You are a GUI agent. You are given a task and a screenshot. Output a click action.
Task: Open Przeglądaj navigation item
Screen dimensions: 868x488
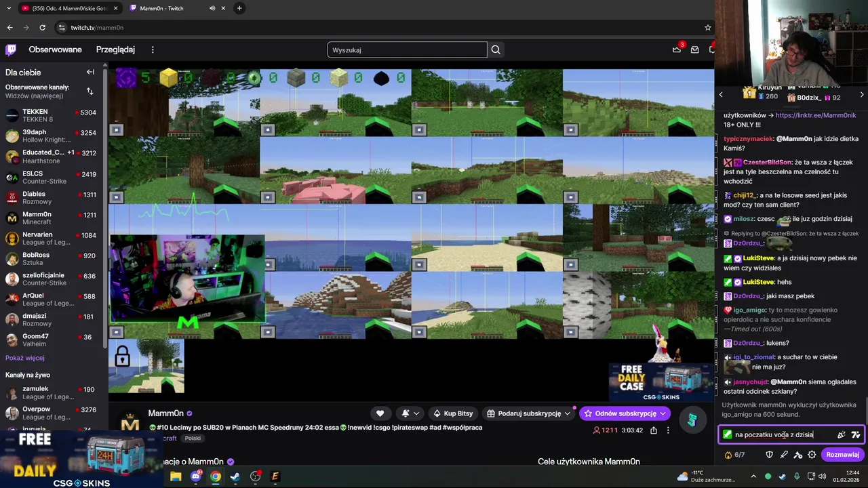point(115,49)
